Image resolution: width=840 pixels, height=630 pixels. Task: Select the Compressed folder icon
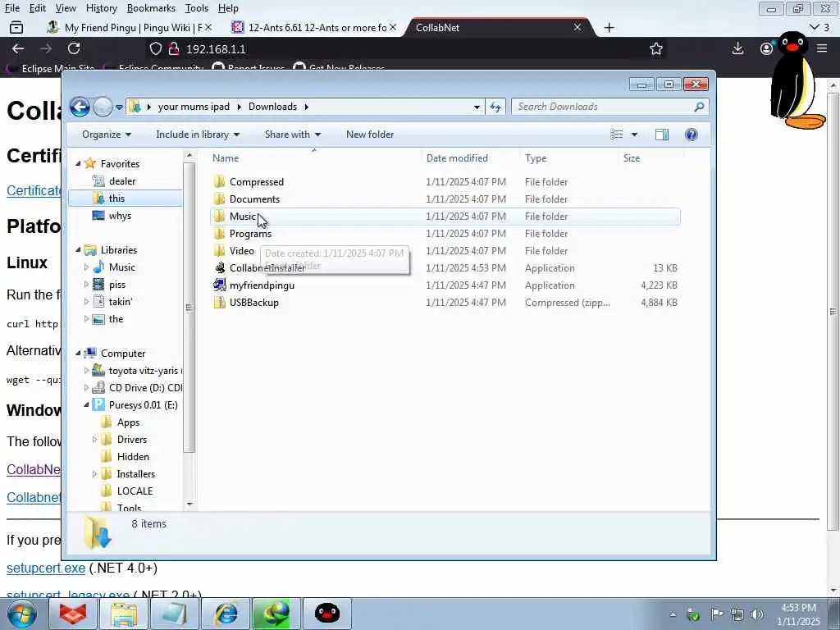coord(220,181)
